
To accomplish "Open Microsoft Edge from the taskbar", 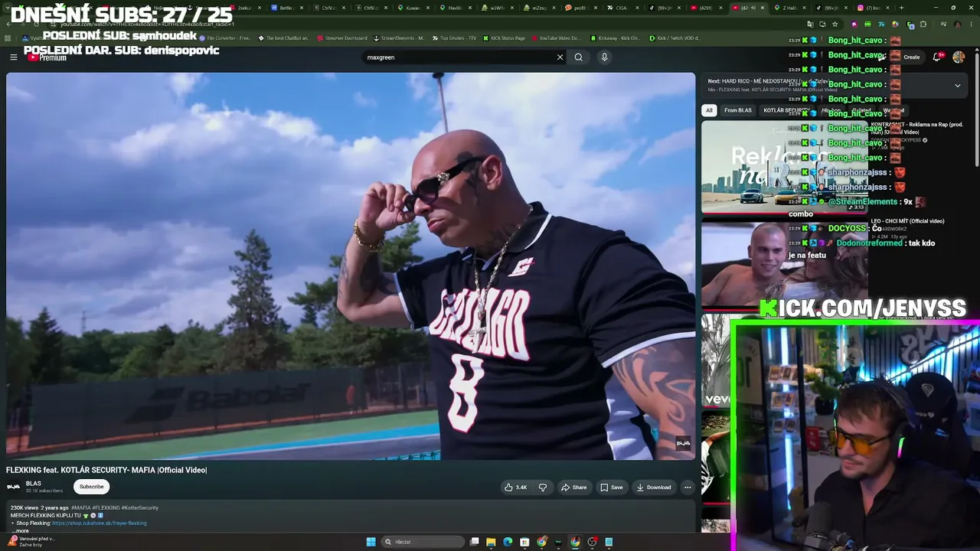I will tap(508, 542).
